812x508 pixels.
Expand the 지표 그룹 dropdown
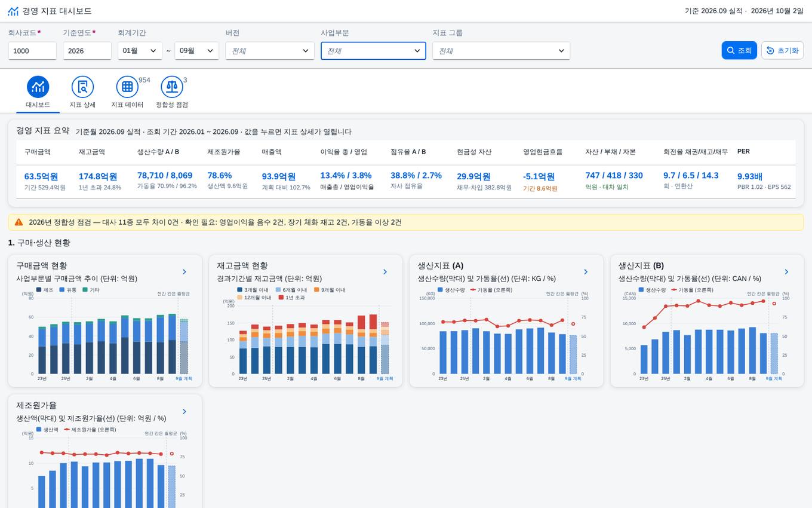pos(502,51)
